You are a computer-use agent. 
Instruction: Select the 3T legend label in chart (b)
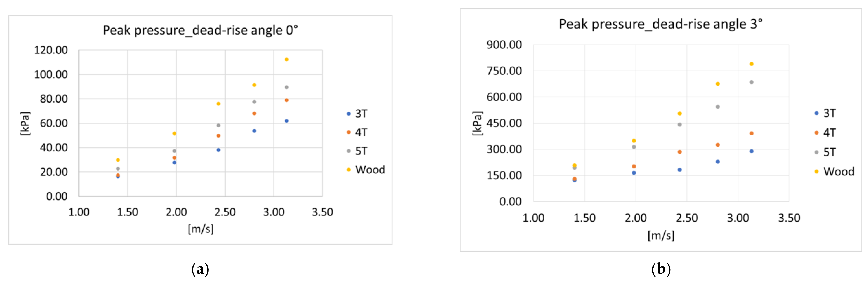829,113
